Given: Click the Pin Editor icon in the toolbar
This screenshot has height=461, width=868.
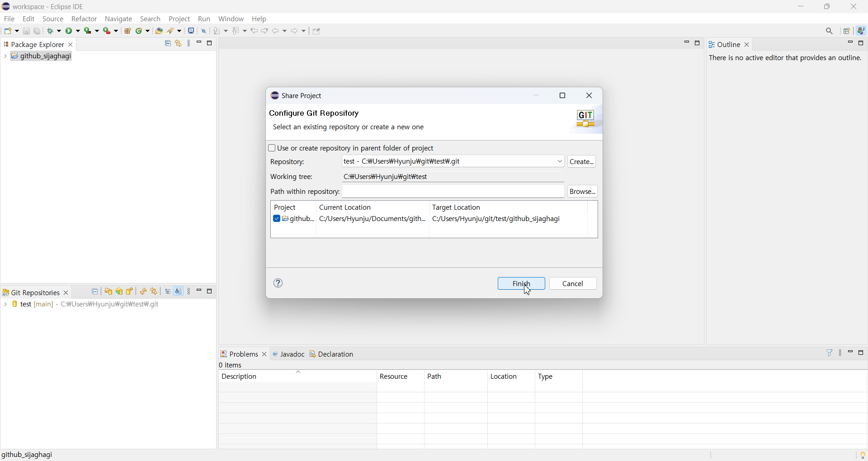Looking at the screenshot, I should pos(317,31).
